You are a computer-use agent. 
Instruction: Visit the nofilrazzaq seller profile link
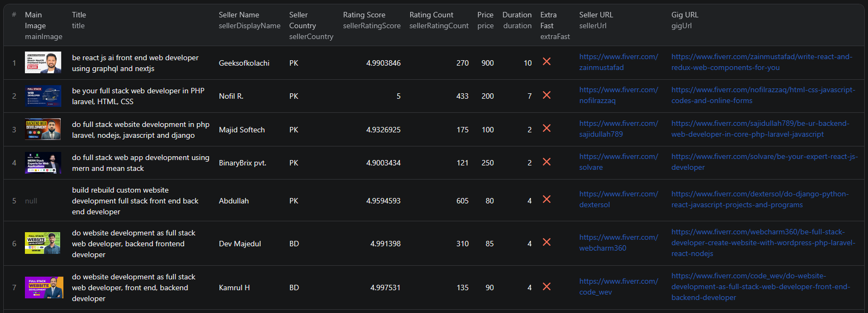(x=618, y=95)
